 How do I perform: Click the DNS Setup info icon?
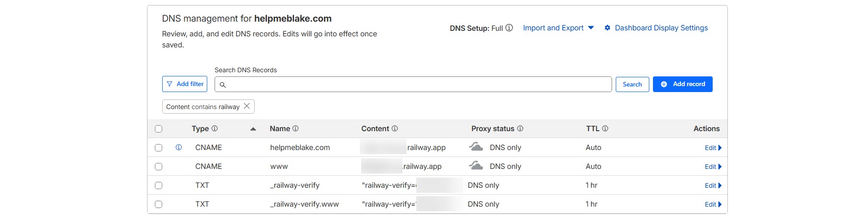coord(509,28)
